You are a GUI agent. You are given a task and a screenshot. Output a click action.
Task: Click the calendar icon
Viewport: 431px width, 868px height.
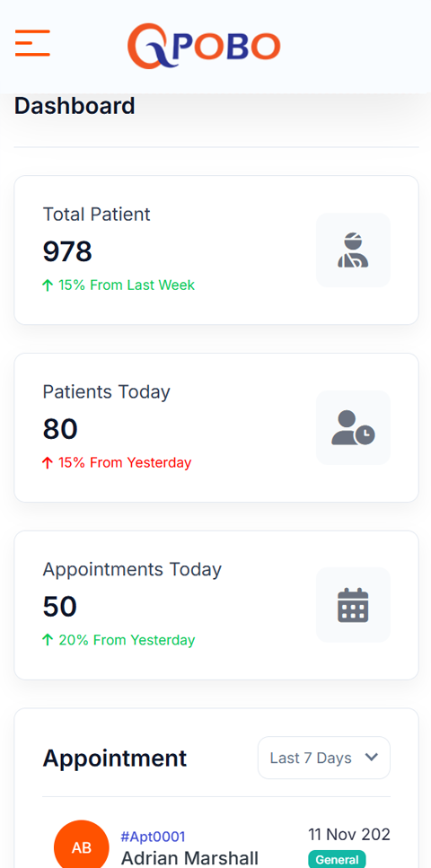[x=354, y=605]
